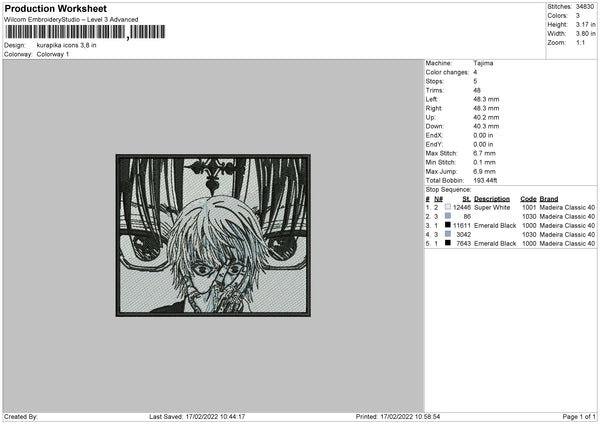Click the black swatch in the 7643-stitch row
The width and height of the screenshot is (600, 424).
(x=448, y=243)
